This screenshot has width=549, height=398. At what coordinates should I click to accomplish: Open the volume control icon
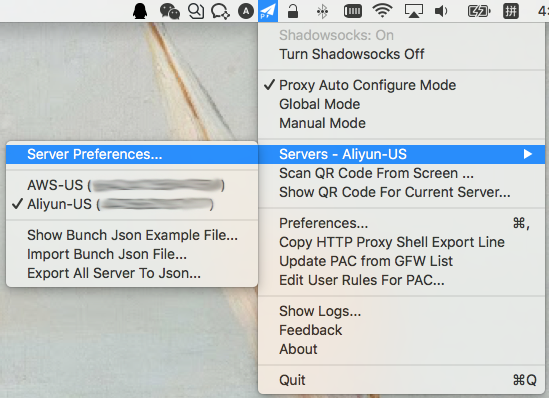point(441,12)
